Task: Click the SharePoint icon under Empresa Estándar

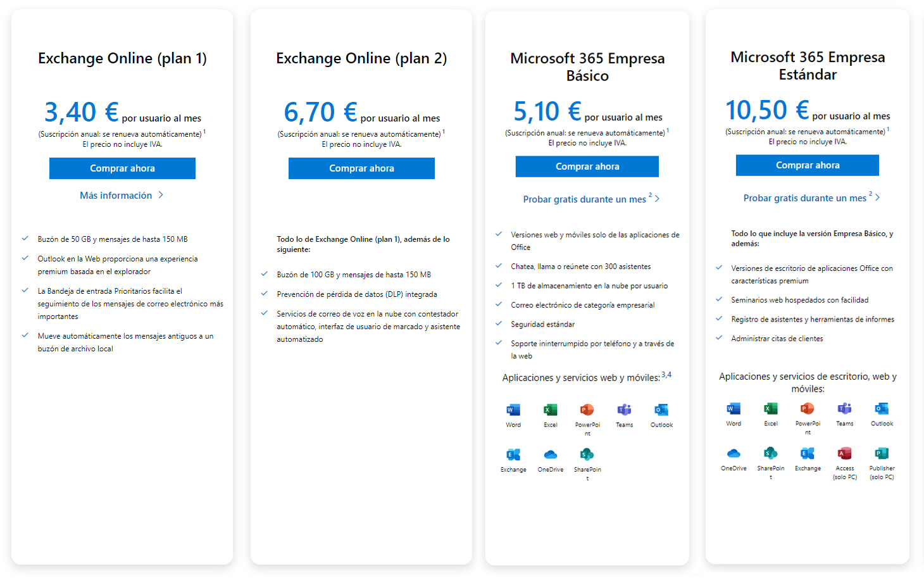Action: coord(771,453)
